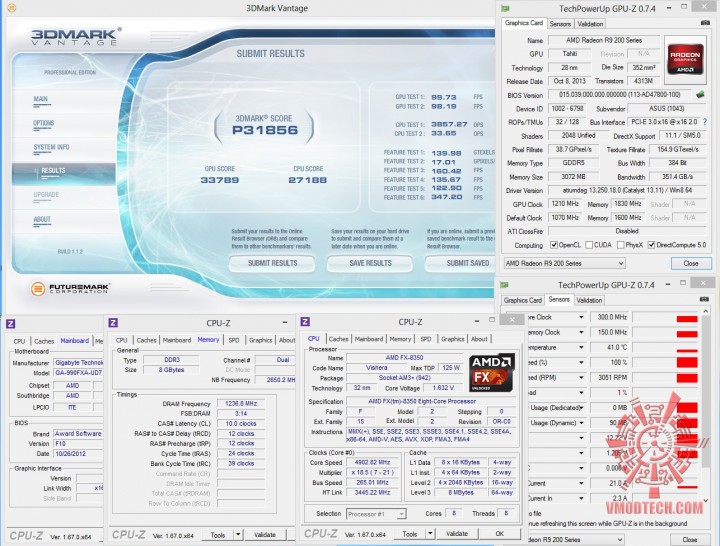Open Tools dropdown arrow in CPU-Z Memory window
The height and width of the screenshot is (546, 720).
tap(238, 535)
